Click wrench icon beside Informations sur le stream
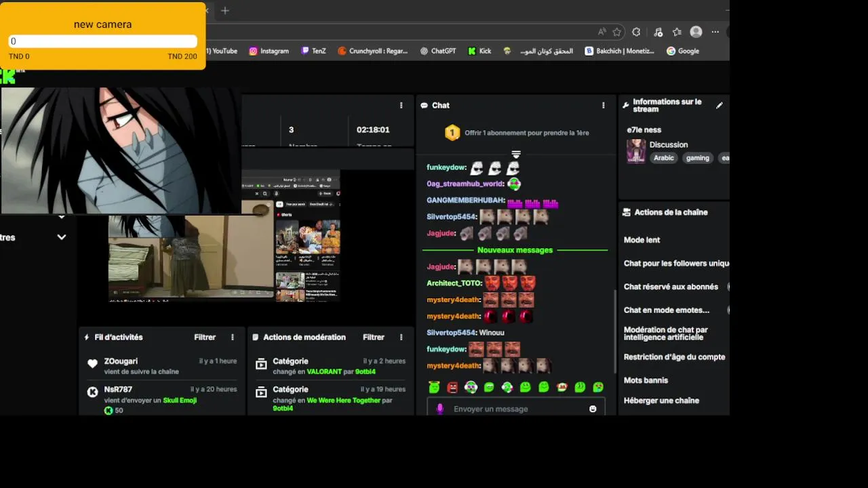The width and height of the screenshot is (868, 488). pos(626,105)
